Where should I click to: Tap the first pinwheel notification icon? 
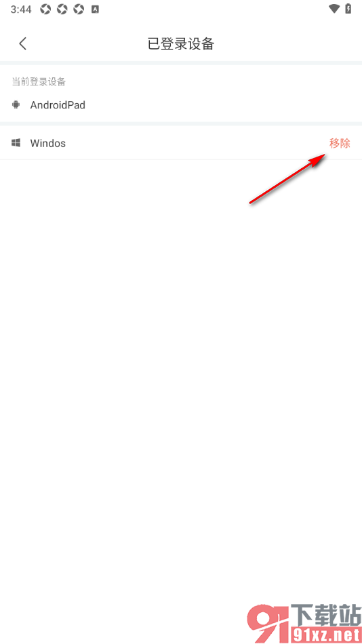tap(45, 9)
